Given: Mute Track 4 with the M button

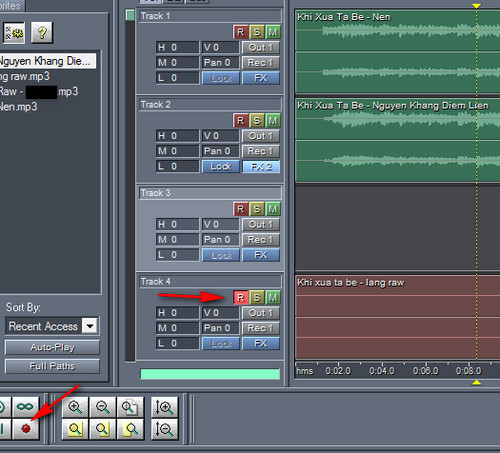Looking at the screenshot, I should click(273, 297).
